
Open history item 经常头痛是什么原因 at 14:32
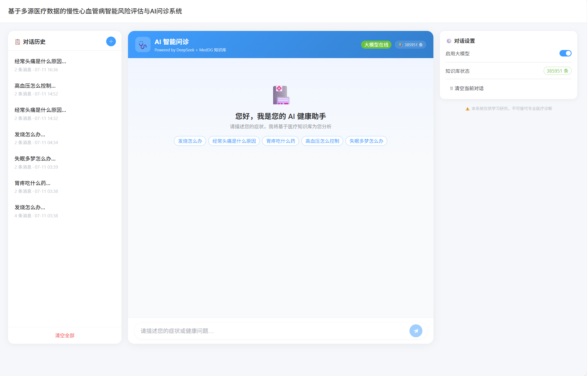pos(65,114)
